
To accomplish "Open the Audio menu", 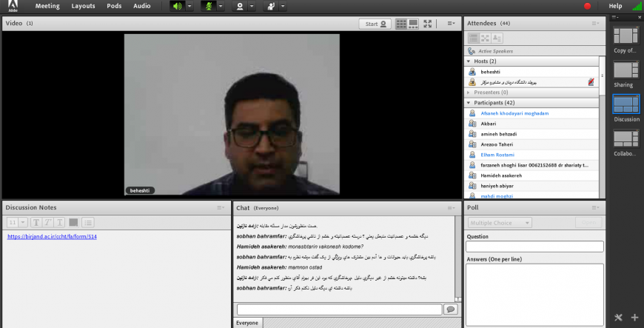I will pos(141,6).
